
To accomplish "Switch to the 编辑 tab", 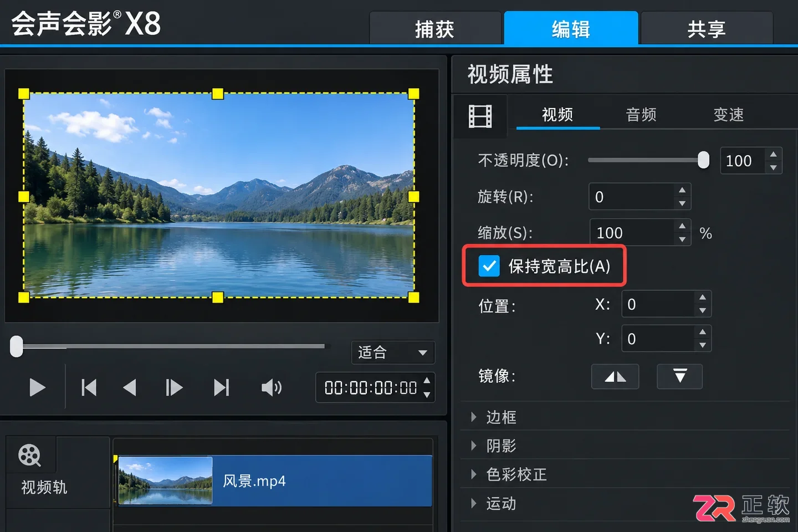I will click(571, 28).
